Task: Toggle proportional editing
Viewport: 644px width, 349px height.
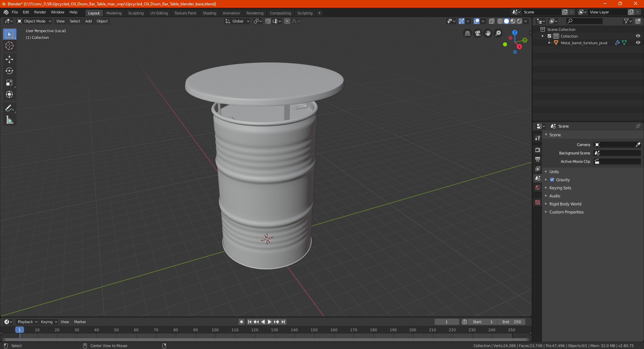Action: pyautogui.click(x=287, y=21)
